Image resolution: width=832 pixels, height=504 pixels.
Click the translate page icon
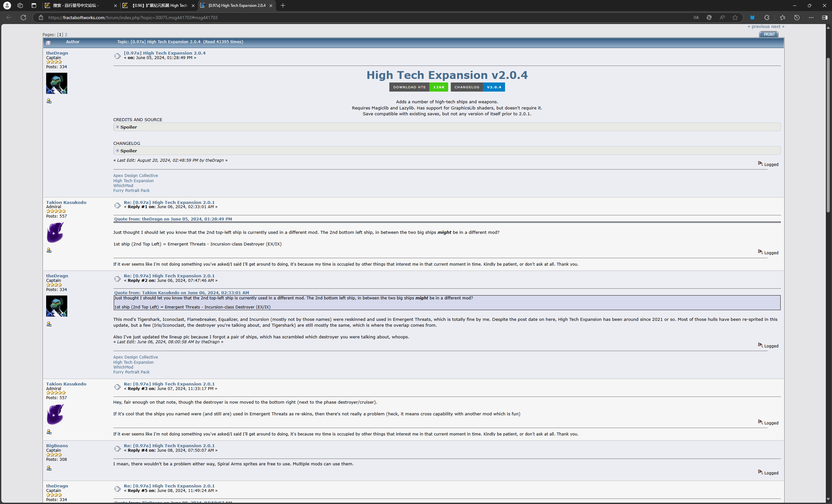coord(696,18)
